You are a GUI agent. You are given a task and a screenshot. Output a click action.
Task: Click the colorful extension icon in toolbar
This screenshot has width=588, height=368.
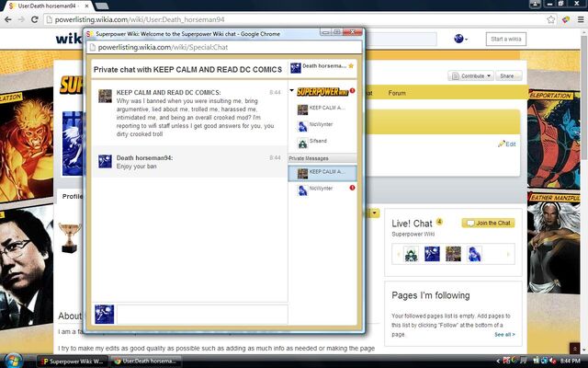coord(566,19)
